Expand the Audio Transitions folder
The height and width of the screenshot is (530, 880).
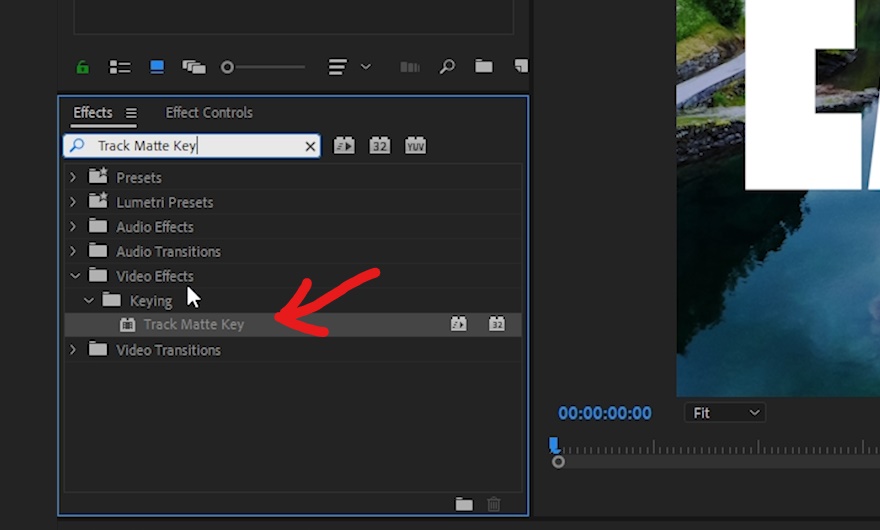click(x=73, y=251)
